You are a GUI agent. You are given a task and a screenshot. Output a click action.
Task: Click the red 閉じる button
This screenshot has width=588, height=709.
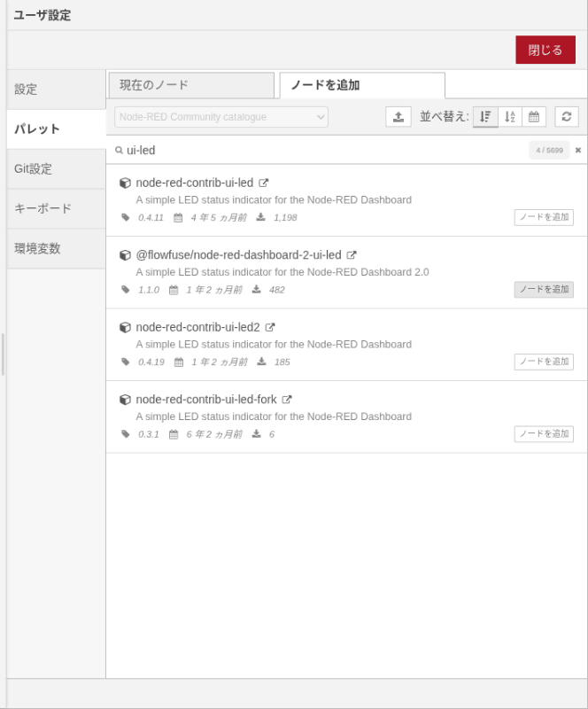click(x=545, y=50)
